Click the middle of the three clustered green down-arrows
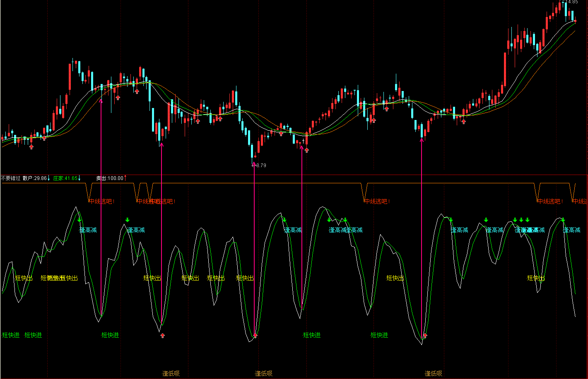 (x=521, y=220)
